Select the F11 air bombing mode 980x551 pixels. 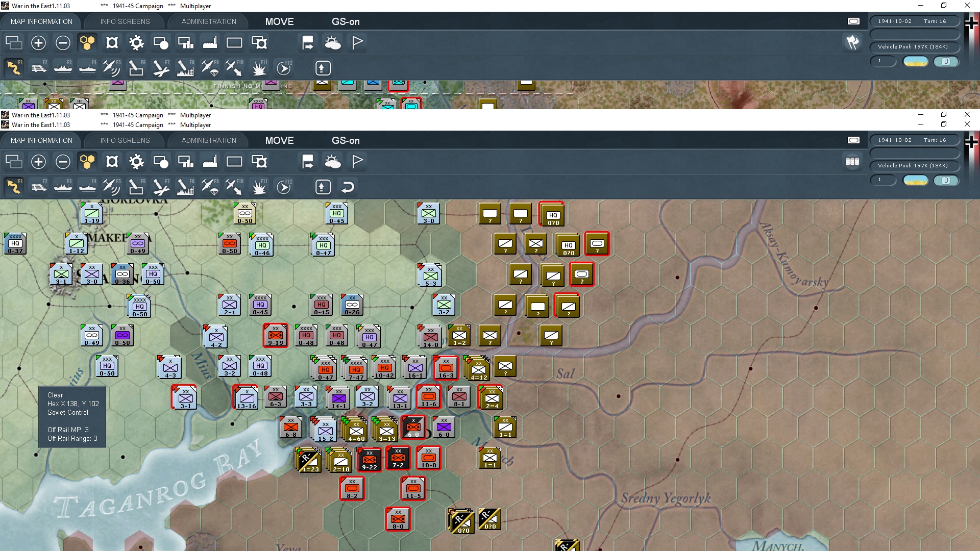259,187
